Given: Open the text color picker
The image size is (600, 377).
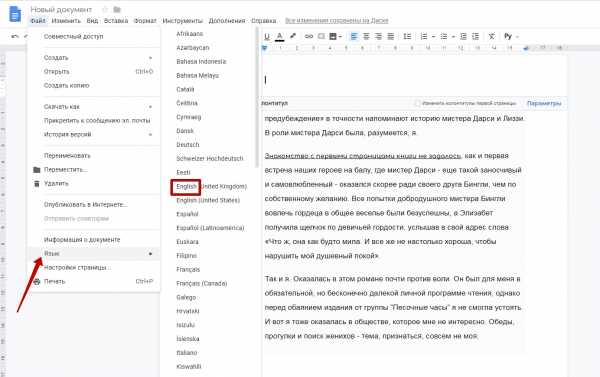Looking at the screenshot, I should tap(280, 36).
